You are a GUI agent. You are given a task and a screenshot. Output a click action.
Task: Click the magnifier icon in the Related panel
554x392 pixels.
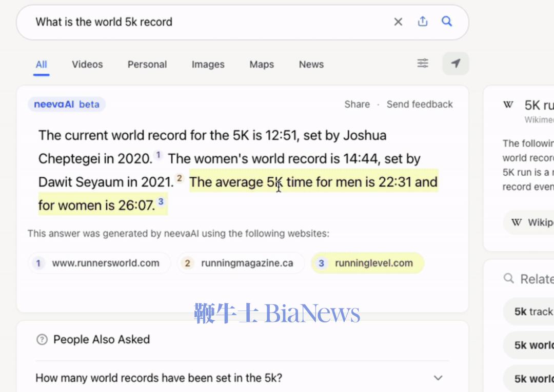(508, 278)
